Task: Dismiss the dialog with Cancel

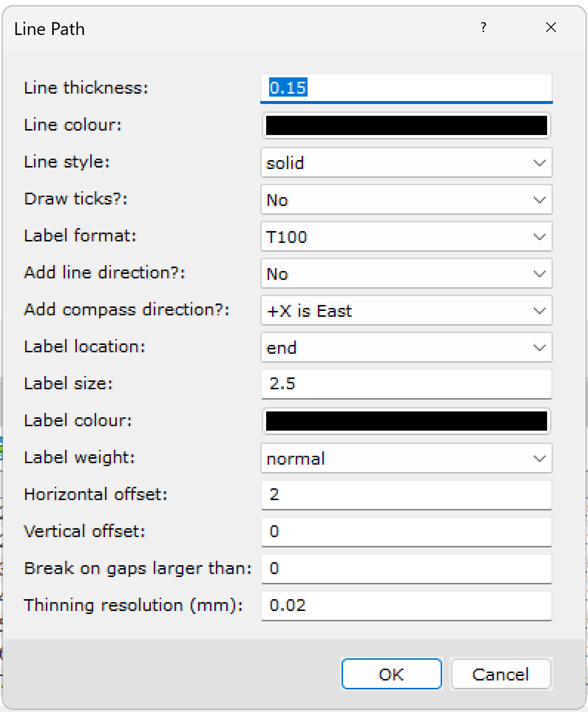Action: click(x=501, y=674)
